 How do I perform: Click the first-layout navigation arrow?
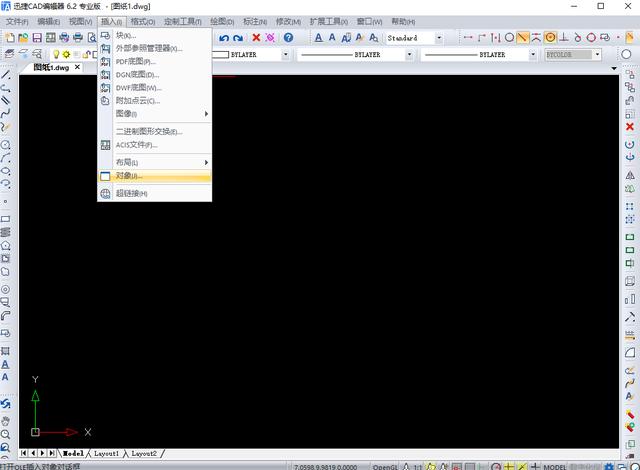[x=24, y=453]
